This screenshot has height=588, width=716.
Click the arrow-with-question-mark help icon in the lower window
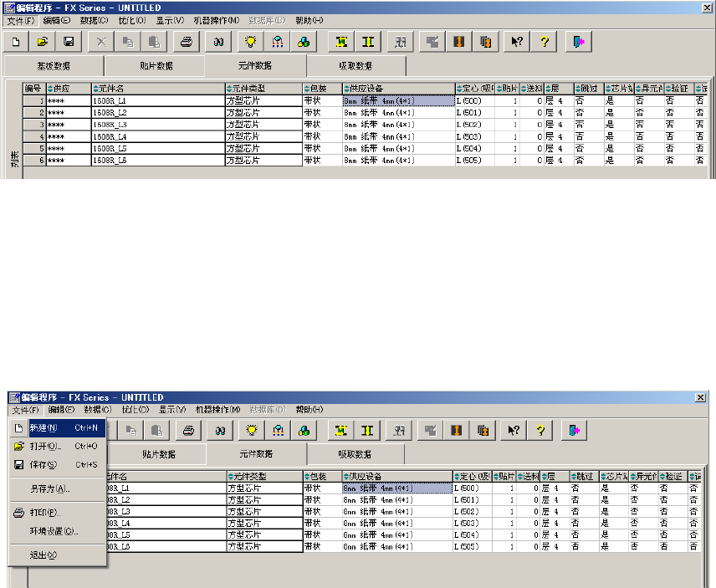pos(514,431)
